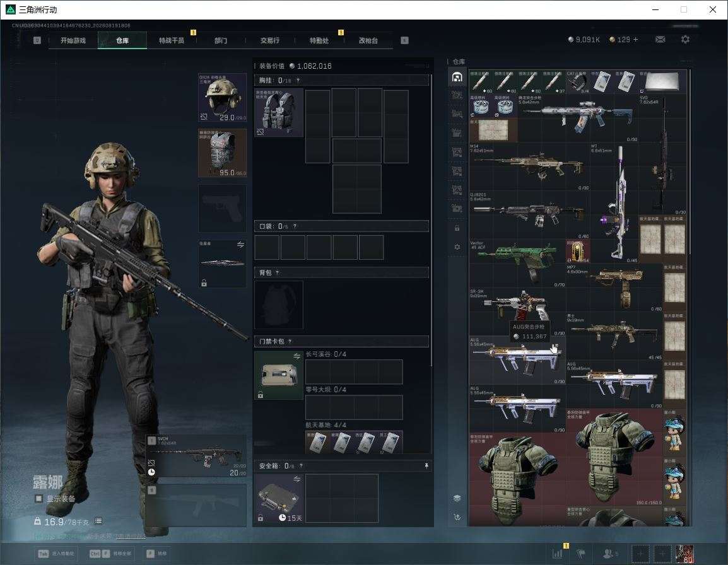Select the green Vector .45 ACP
This screenshot has height=565, width=728.
click(517, 263)
